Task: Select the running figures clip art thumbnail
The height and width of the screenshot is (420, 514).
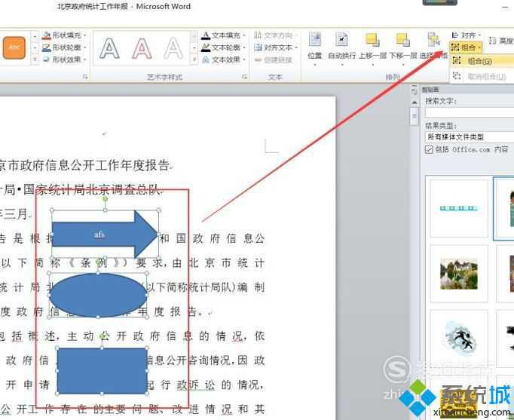Action: [458, 339]
